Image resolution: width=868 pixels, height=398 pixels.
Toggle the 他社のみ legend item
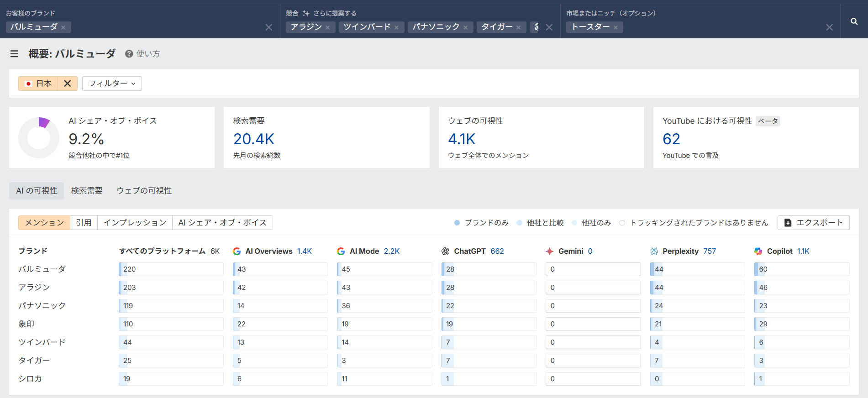tap(592, 223)
